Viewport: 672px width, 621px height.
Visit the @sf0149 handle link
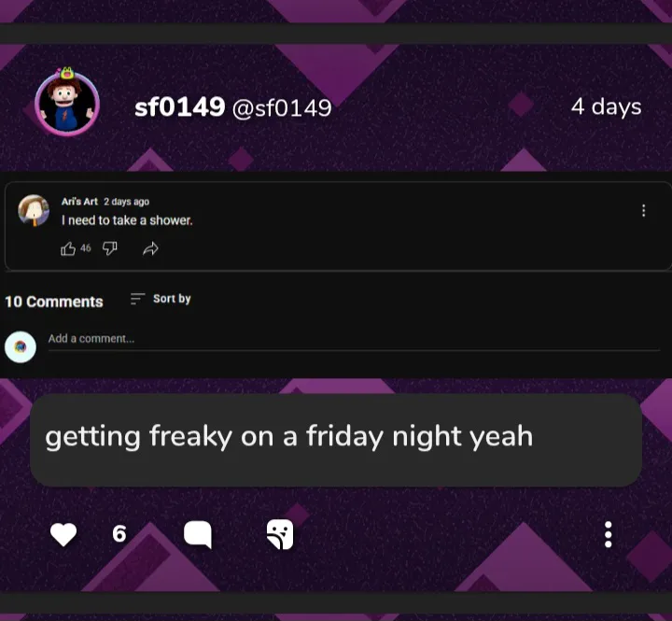282,108
